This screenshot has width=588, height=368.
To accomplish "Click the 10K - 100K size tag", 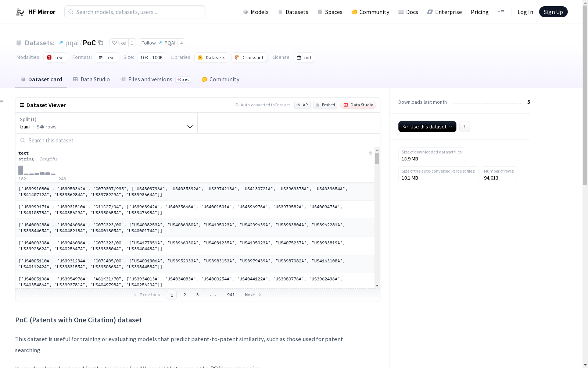I will [151, 57].
